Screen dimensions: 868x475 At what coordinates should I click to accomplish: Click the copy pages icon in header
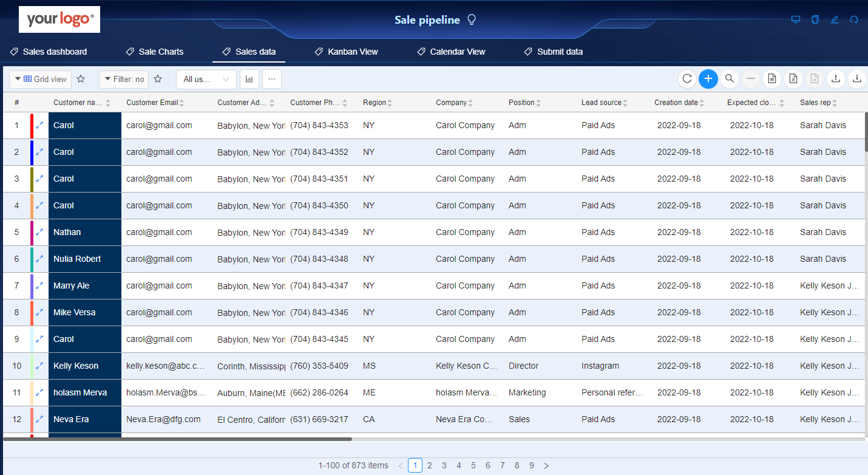tap(815, 19)
